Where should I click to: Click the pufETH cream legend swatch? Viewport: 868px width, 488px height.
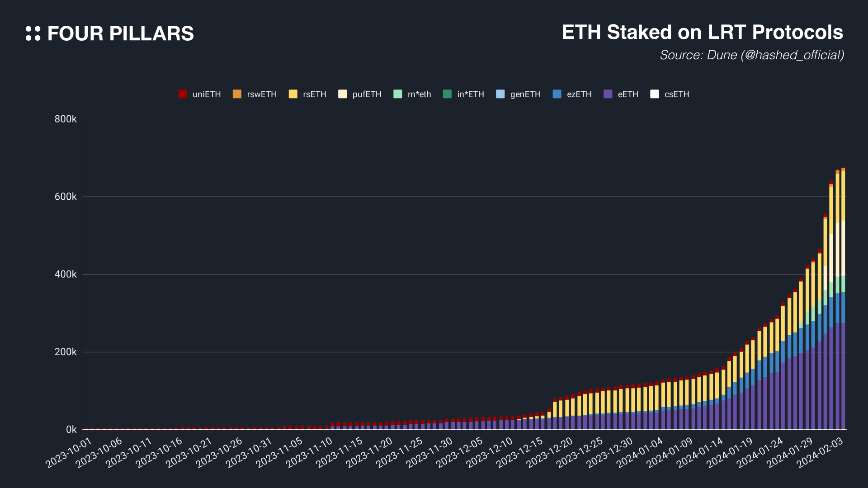(x=343, y=94)
